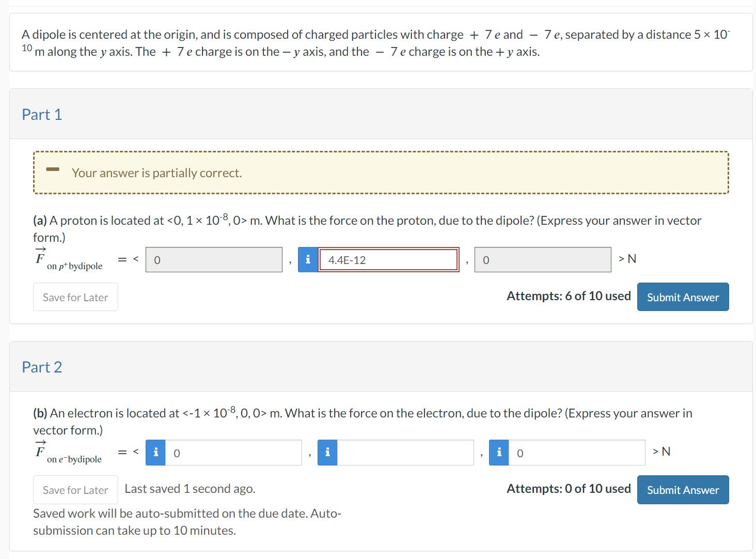
Task: Click the Part 2 section heading
Action: [x=42, y=367]
